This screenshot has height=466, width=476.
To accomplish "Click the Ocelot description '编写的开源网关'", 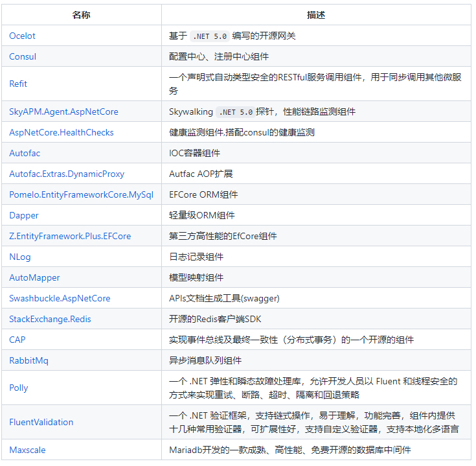I will (x=264, y=36).
